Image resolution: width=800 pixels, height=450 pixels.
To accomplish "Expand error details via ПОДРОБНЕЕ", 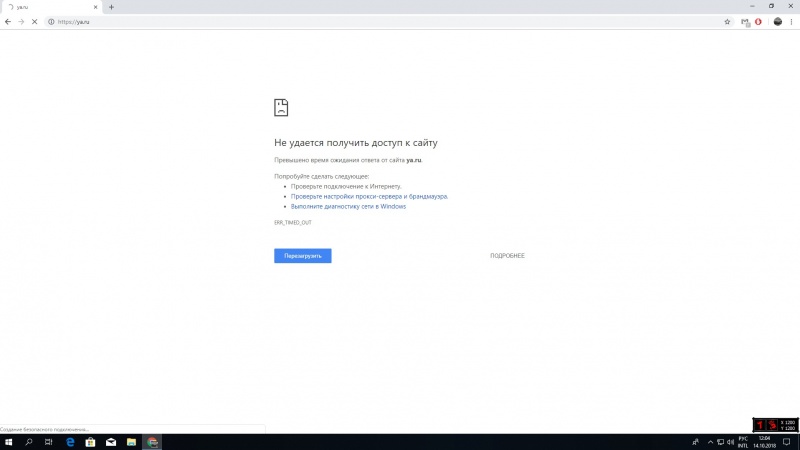I will (507, 256).
